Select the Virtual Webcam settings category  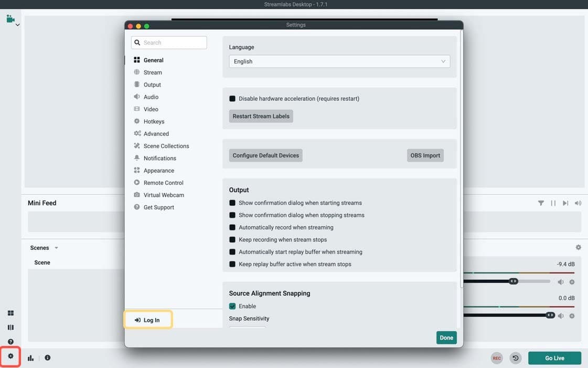164,195
